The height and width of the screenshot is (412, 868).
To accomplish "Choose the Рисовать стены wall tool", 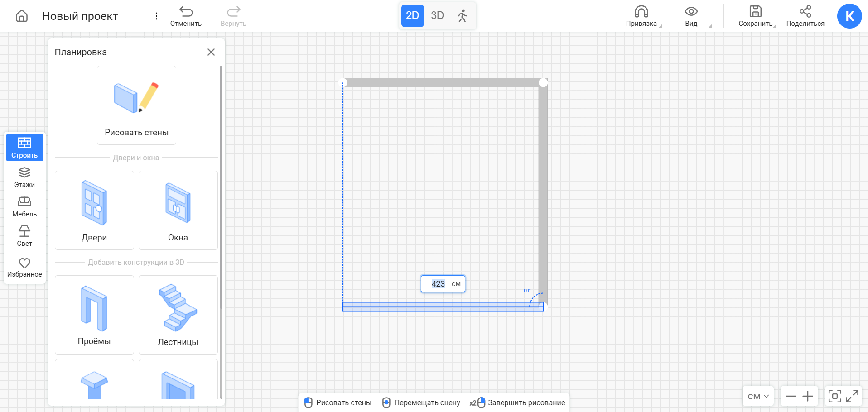I will click(x=136, y=105).
